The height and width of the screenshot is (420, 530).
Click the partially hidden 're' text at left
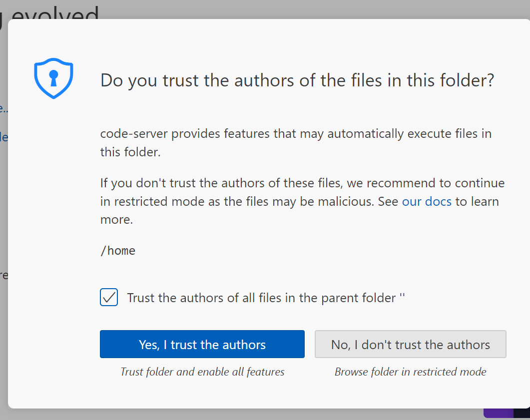pyautogui.click(x=3, y=275)
